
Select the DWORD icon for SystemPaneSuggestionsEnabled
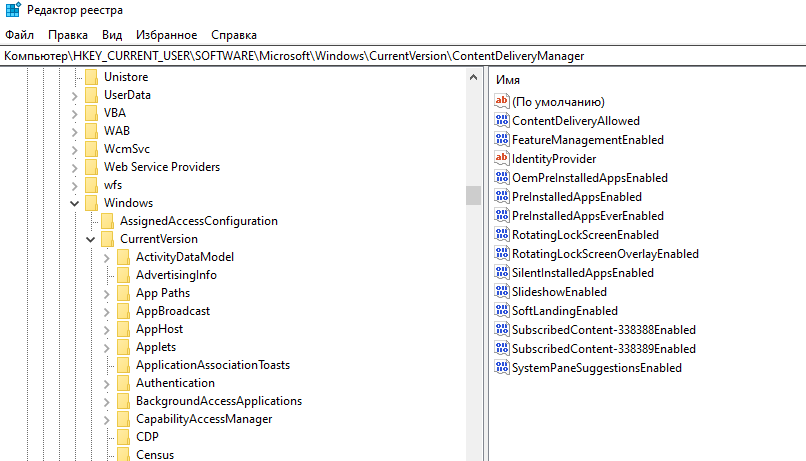[x=502, y=368]
